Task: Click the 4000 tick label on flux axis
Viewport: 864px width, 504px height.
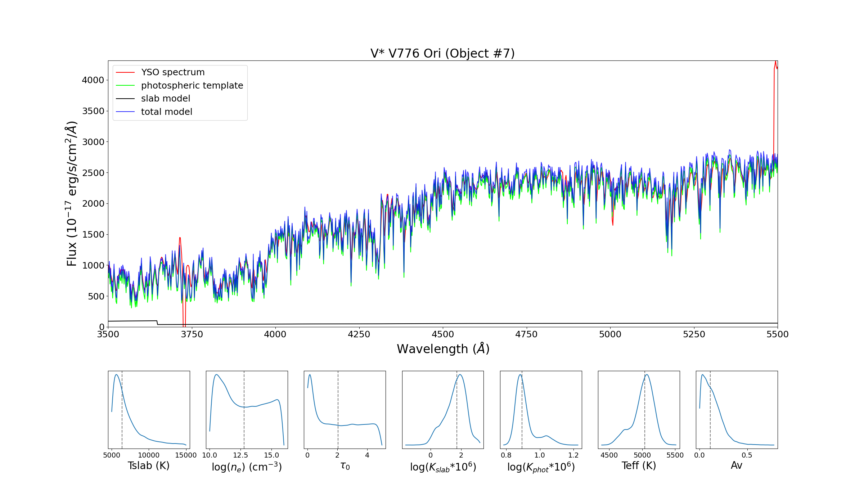Action: point(93,80)
